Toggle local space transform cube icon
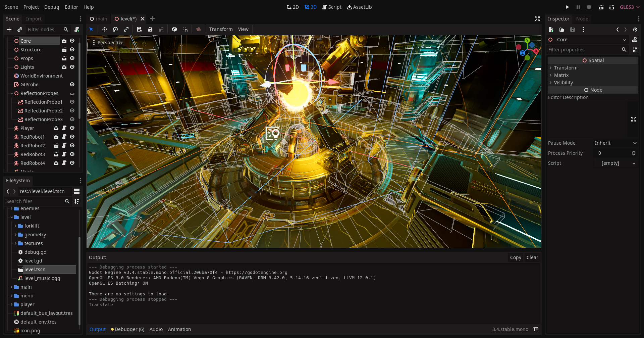The height and width of the screenshot is (338, 644). [x=174, y=29]
